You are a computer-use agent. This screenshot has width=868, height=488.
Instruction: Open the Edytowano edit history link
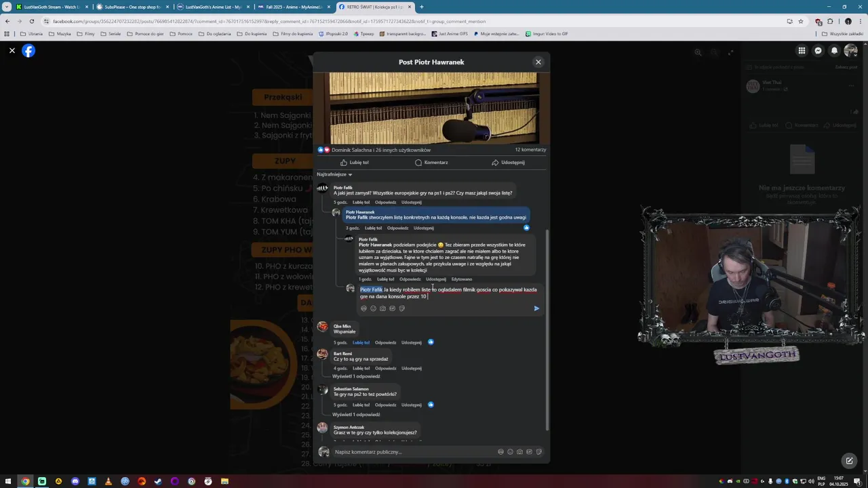coord(462,279)
